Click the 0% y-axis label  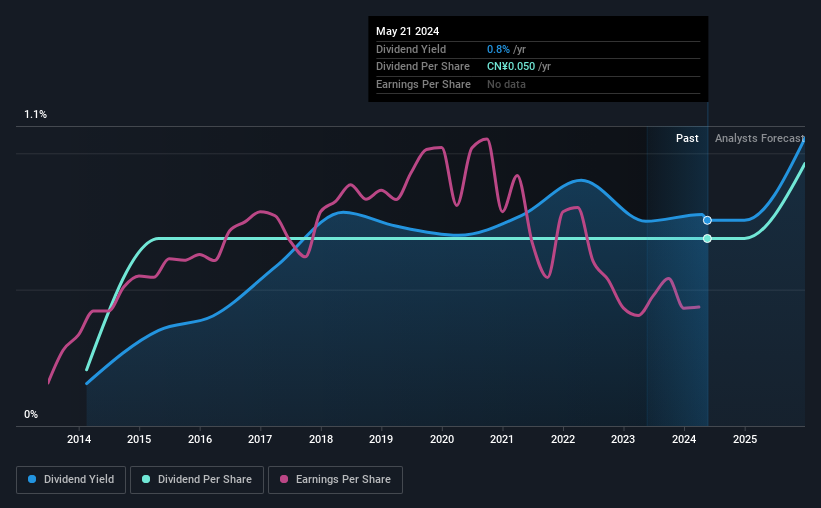(x=31, y=414)
